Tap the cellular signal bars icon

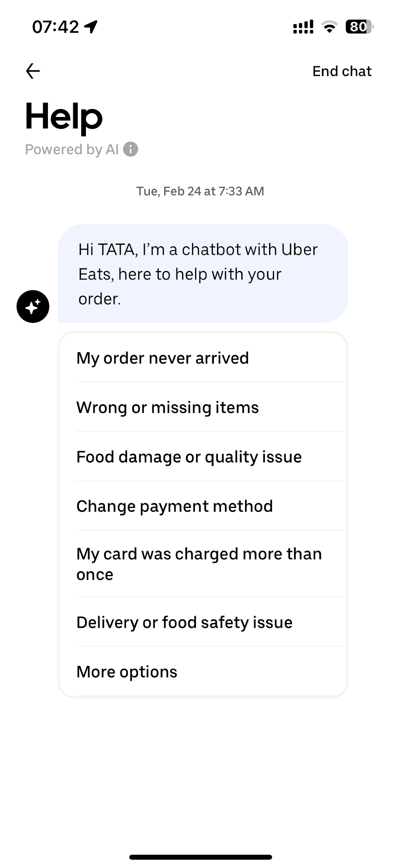303,27
